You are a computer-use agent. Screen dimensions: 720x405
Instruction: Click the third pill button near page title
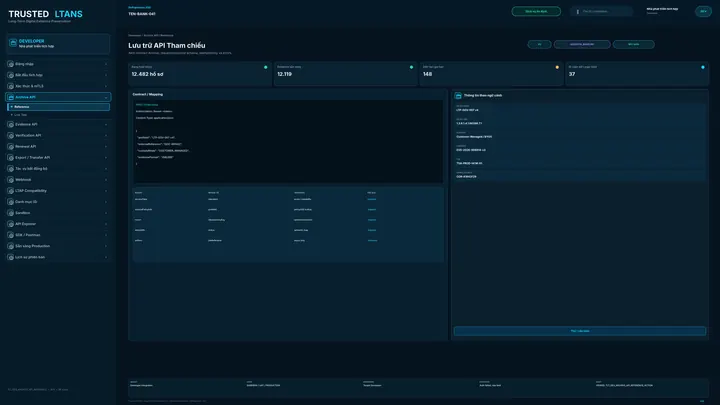pyautogui.click(x=634, y=45)
